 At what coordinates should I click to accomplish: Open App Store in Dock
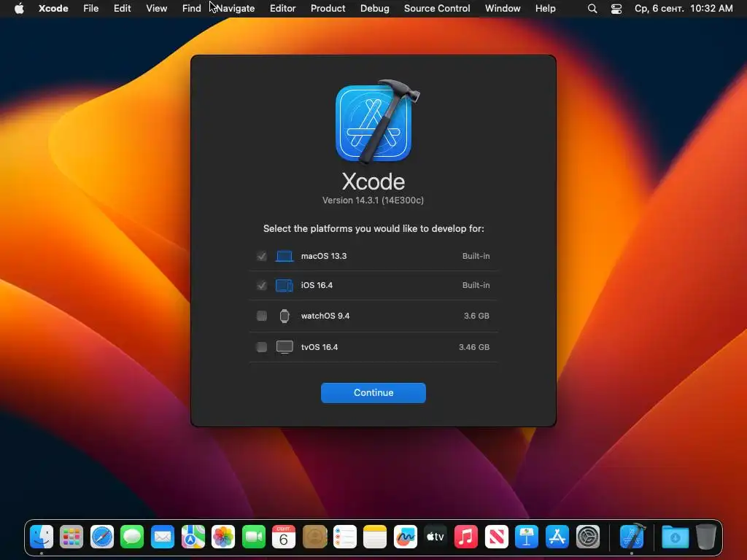(557, 537)
